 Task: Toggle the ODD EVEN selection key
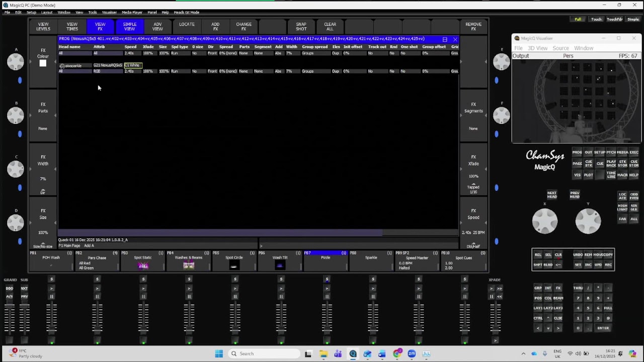pyautogui.click(x=634, y=196)
